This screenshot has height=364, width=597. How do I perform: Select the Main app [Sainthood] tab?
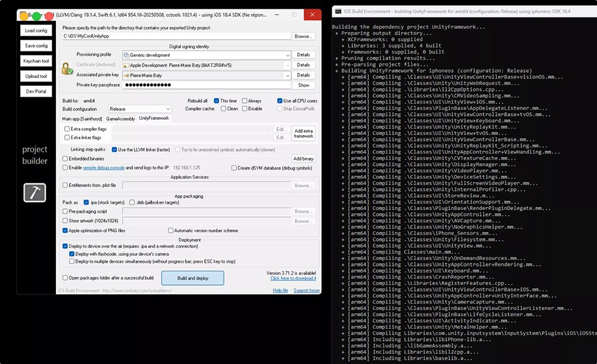pos(82,118)
